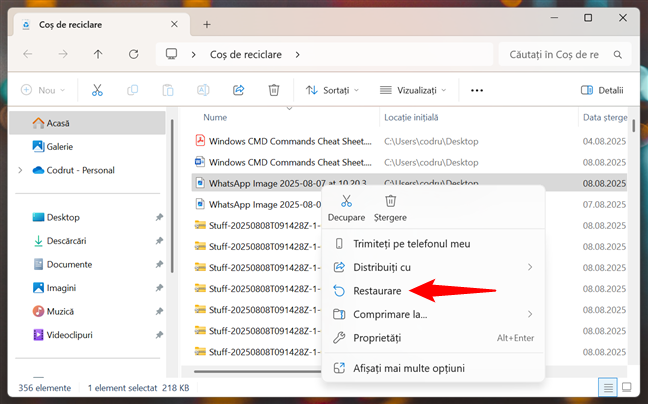
Task: Click chevron after Coș de reciclare in path
Action: pyautogui.click(x=297, y=55)
